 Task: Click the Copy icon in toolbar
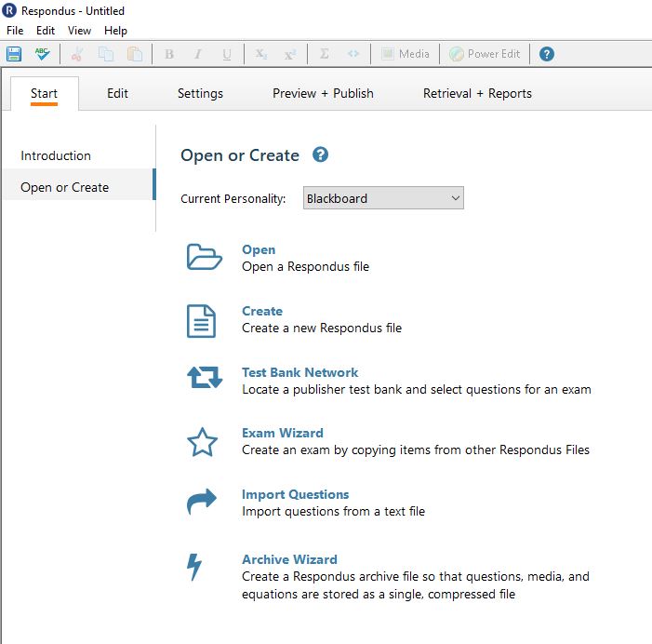pos(106,54)
